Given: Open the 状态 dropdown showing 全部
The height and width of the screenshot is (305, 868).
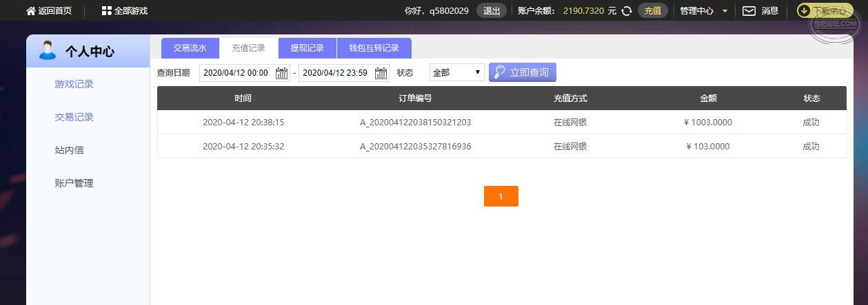Looking at the screenshot, I should pyautogui.click(x=456, y=72).
